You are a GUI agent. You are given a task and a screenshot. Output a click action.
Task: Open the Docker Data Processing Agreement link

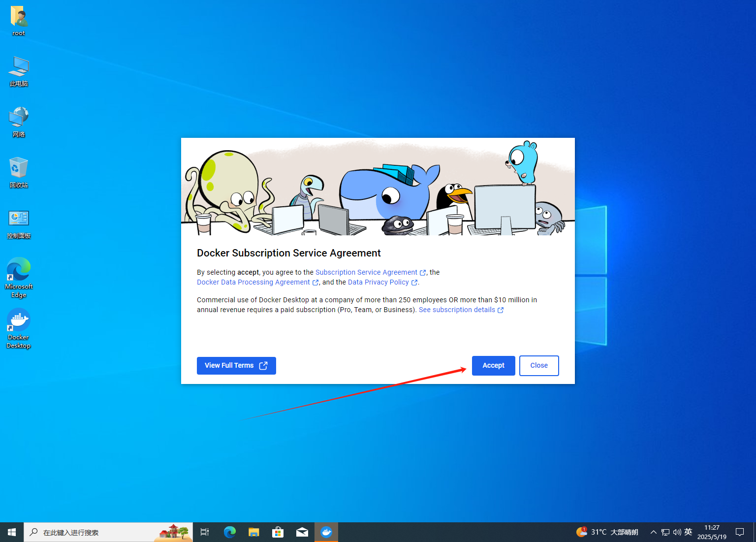[257, 282]
